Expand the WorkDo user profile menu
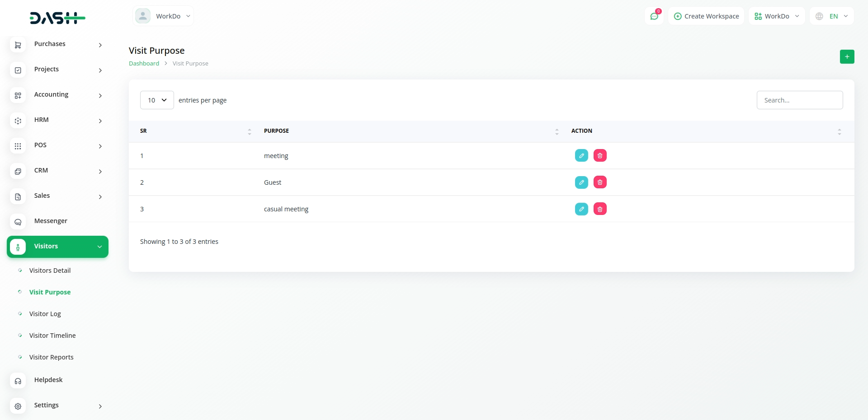This screenshot has height=420, width=868. point(163,16)
